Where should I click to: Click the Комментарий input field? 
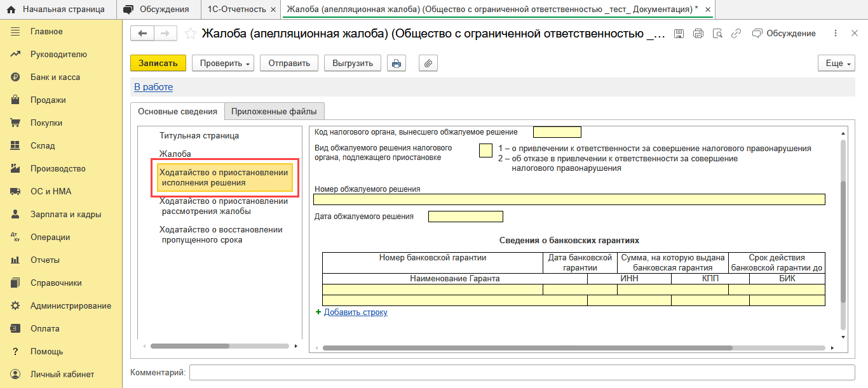point(522,372)
